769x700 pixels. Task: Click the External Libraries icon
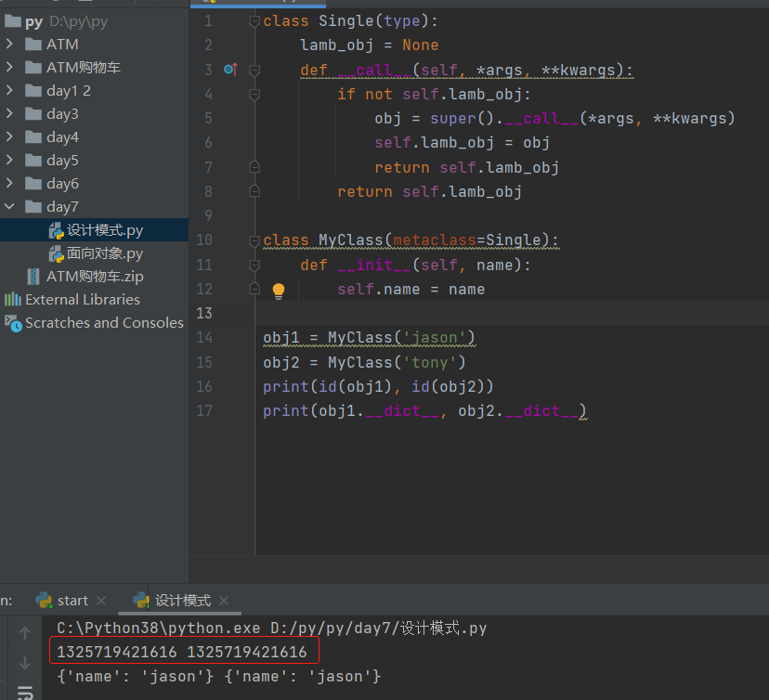(13, 300)
